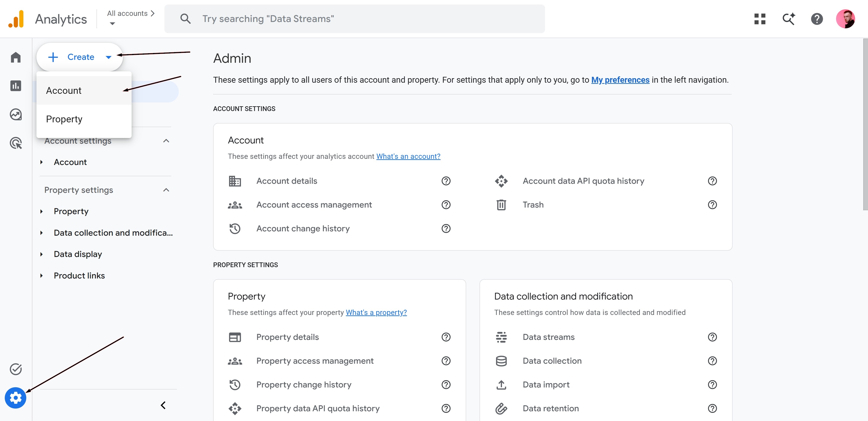The height and width of the screenshot is (421, 868).
Task: Expand Data collection and modification sidebar item
Action: 41,233
